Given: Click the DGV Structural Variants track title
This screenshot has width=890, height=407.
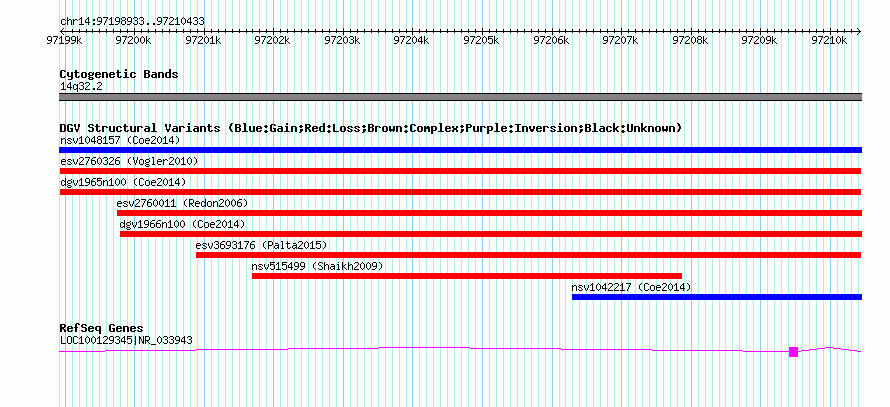Looking at the screenshot, I should [x=371, y=128].
